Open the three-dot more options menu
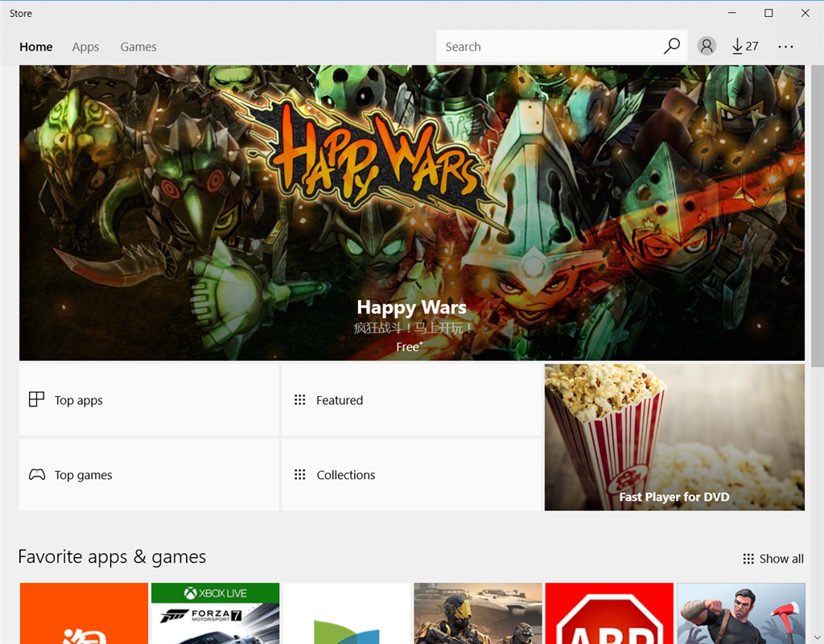The height and width of the screenshot is (644, 824). pos(785,47)
